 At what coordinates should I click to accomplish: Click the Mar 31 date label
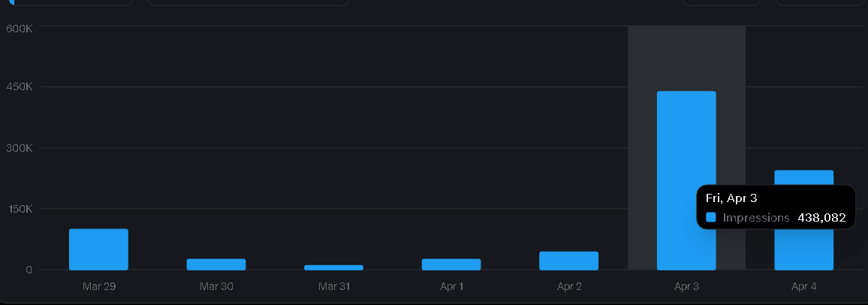tap(334, 286)
